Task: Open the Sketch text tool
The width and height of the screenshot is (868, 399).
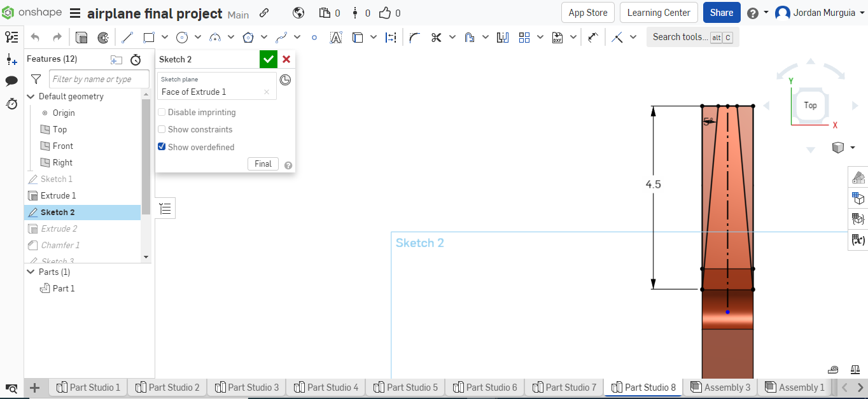Action: click(x=336, y=37)
